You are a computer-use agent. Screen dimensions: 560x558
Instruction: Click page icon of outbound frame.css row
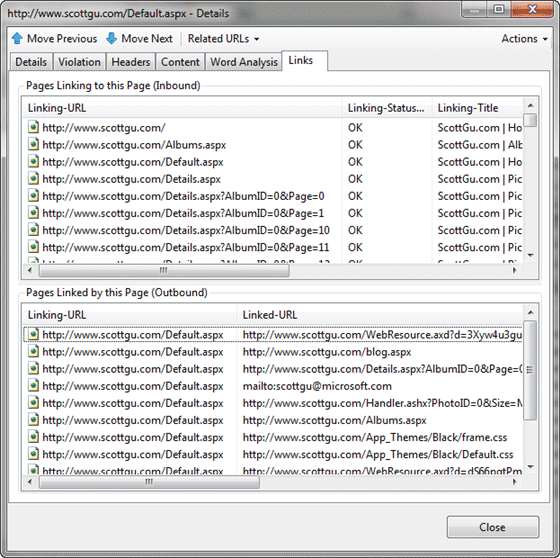point(33,437)
